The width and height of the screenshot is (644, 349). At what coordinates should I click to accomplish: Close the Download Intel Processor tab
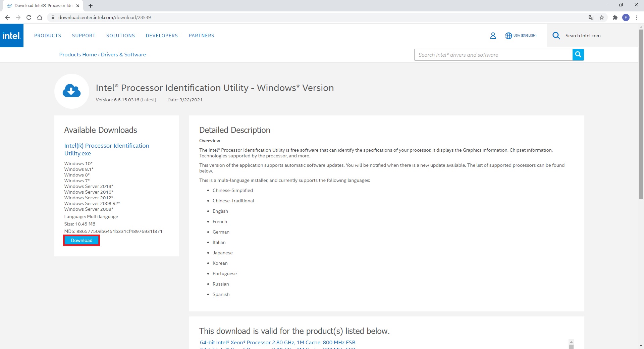tap(78, 6)
